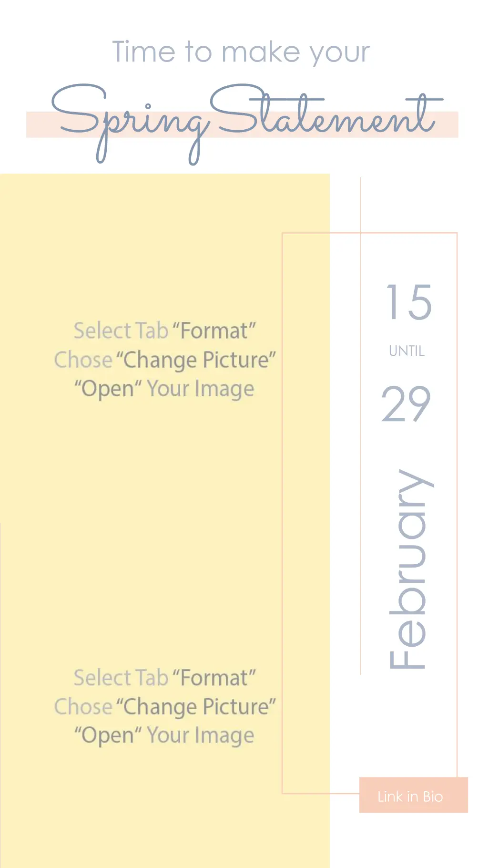Click the upper 'Chose Change Picture' line
Viewport: 488px width, 868px height.
pyautogui.click(x=165, y=360)
